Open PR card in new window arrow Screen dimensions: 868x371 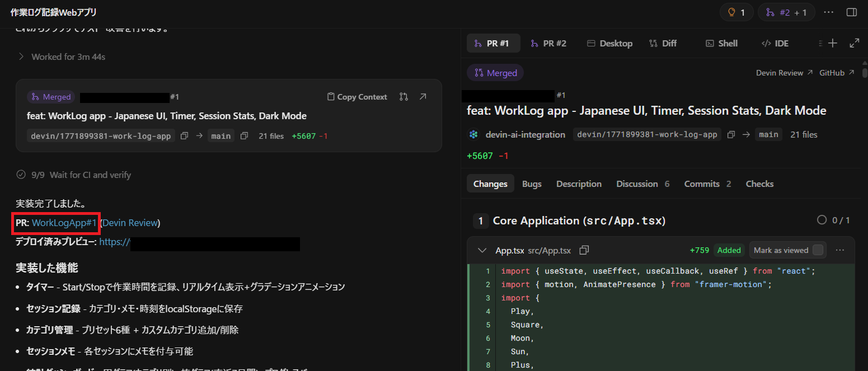(x=423, y=97)
